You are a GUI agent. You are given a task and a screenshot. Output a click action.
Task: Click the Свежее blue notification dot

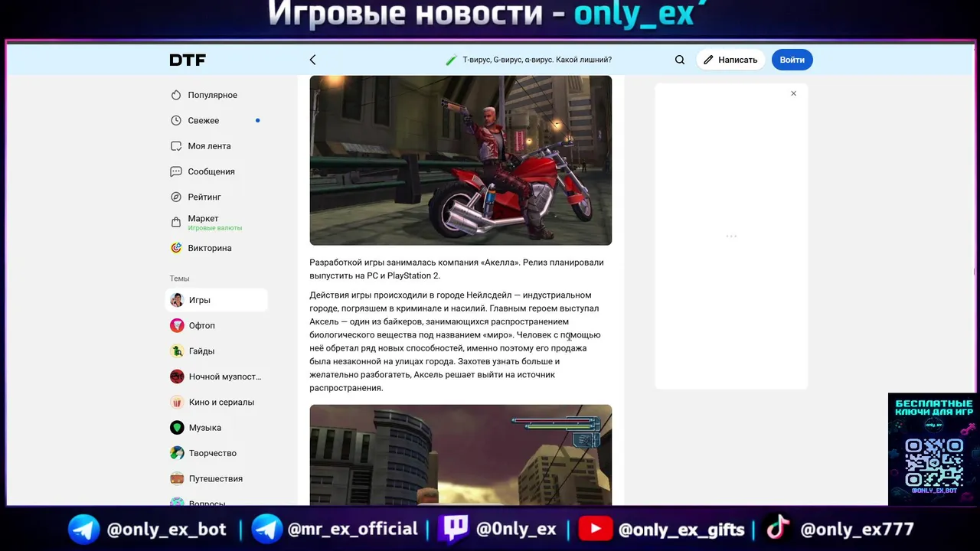(x=257, y=120)
